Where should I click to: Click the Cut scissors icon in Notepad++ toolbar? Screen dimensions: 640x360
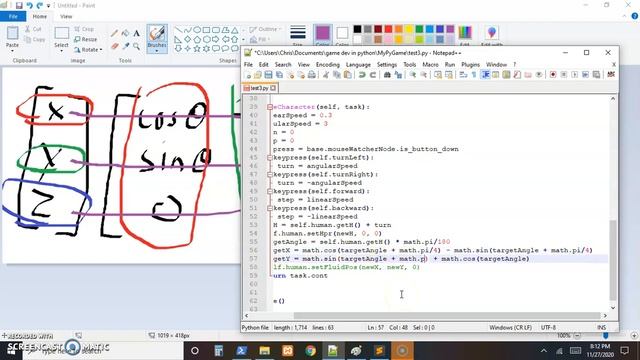click(x=326, y=75)
